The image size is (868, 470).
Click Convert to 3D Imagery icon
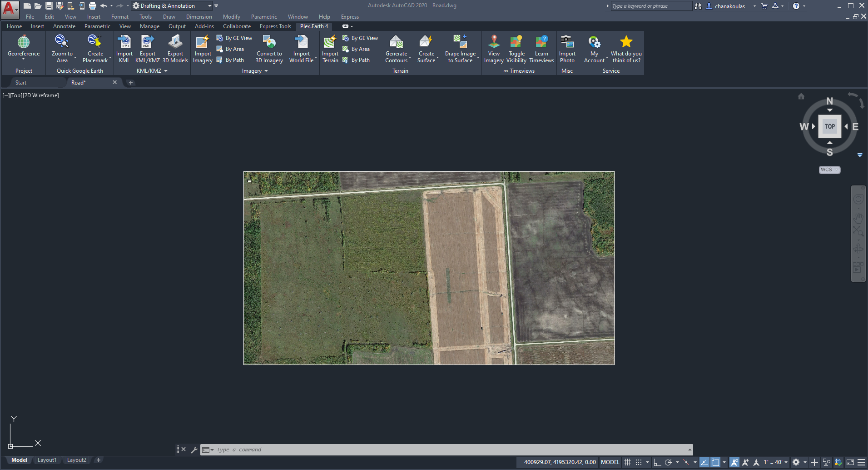point(269,42)
